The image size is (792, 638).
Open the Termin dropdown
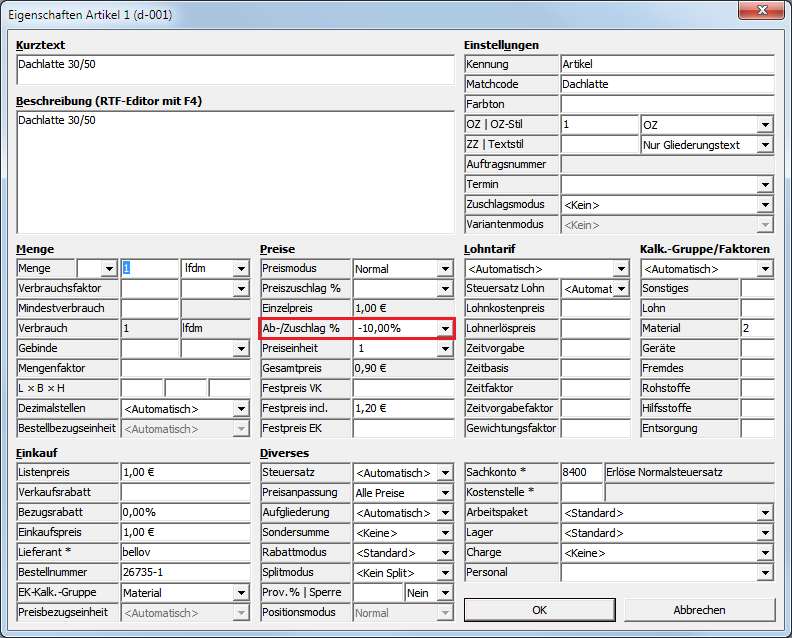765,185
